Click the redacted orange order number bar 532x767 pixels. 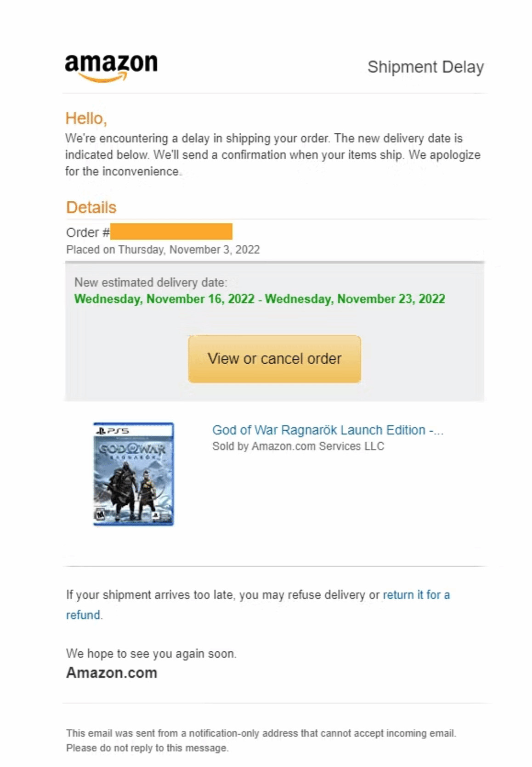click(171, 231)
